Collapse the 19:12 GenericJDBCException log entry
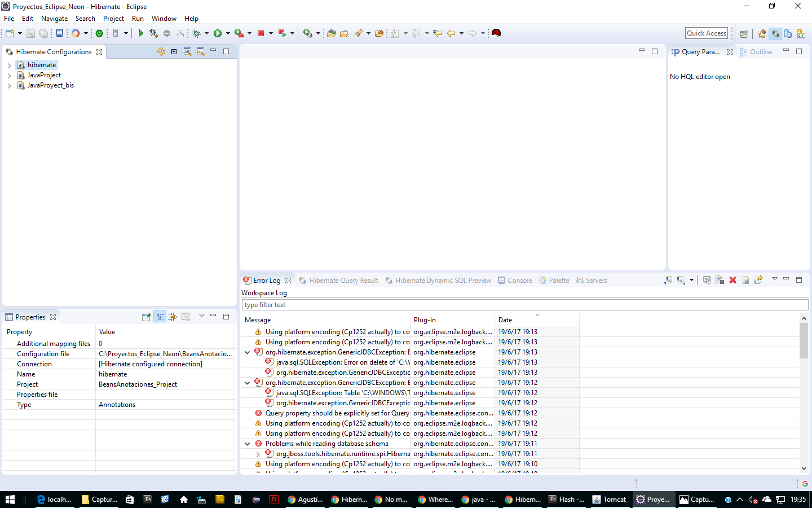 tap(247, 383)
